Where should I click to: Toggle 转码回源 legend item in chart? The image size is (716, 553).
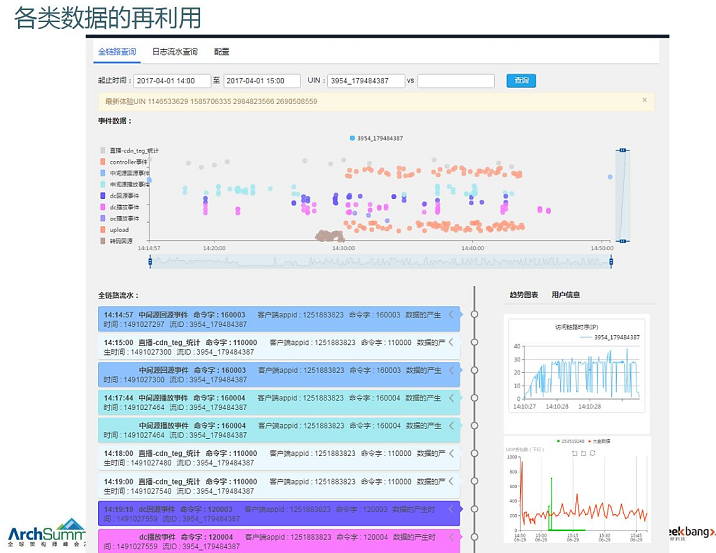(103, 241)
